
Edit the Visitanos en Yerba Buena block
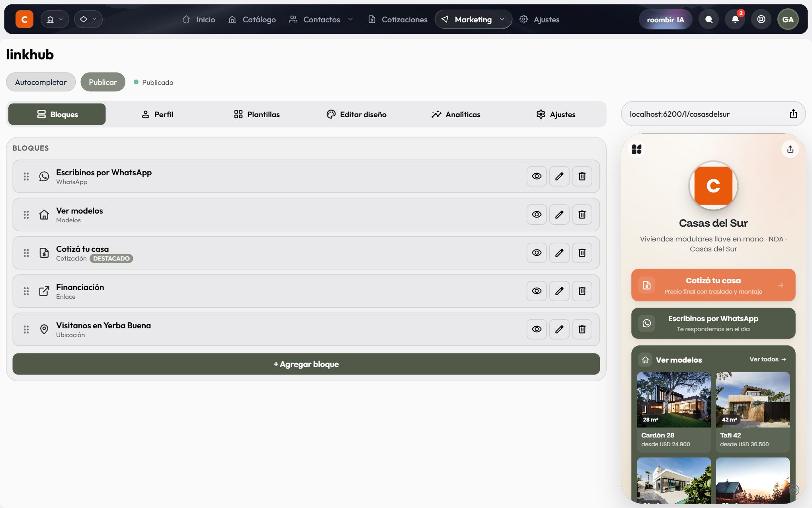(x=559, y=329)
